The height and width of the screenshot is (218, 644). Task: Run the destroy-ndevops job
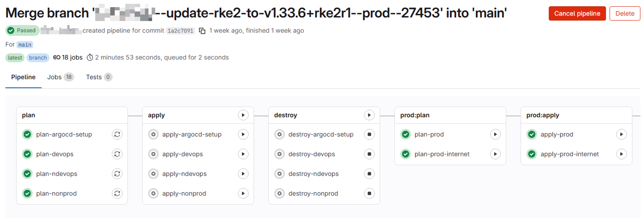(x=369, y=173)
